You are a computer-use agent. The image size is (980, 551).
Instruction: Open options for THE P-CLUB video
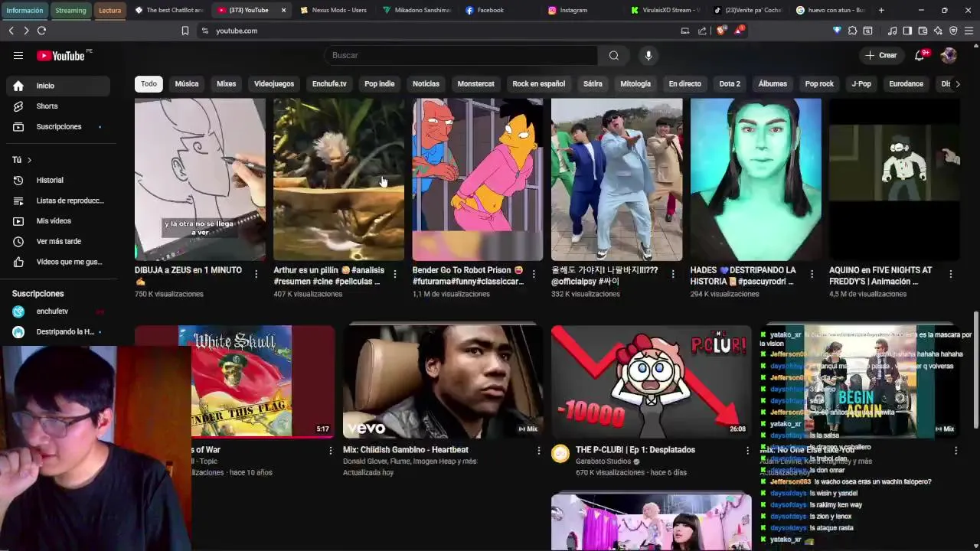pos(747,451)
